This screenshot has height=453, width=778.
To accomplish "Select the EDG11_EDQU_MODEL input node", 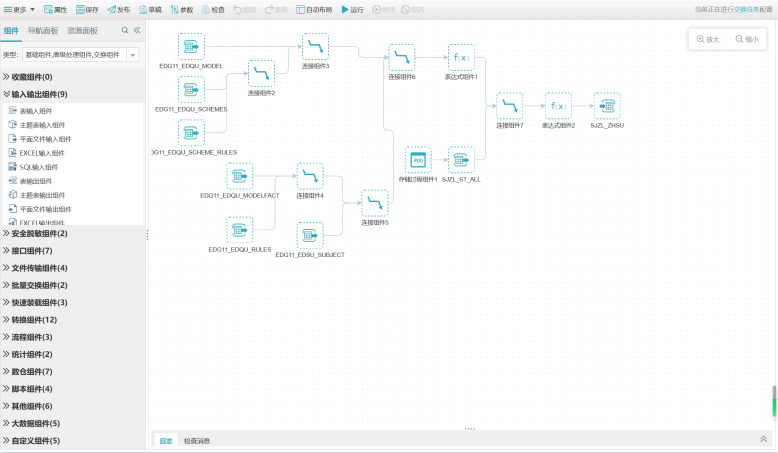I will click(191, 46).
